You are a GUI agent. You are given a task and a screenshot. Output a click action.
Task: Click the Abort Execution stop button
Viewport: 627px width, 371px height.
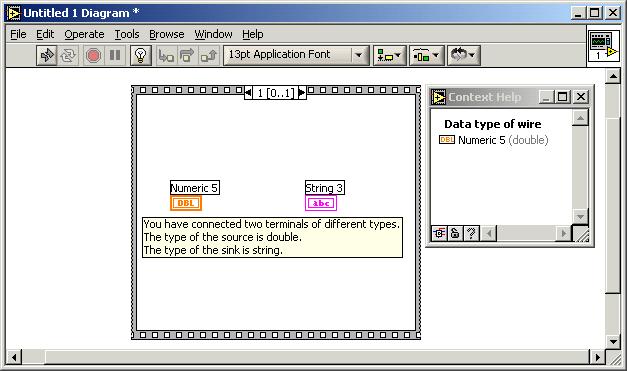click(93, 55)
